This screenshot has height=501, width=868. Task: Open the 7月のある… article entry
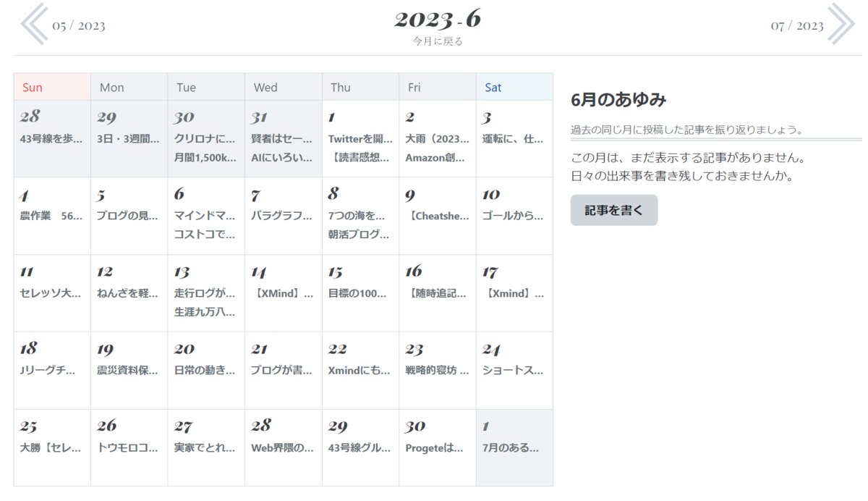pos(511,447)
